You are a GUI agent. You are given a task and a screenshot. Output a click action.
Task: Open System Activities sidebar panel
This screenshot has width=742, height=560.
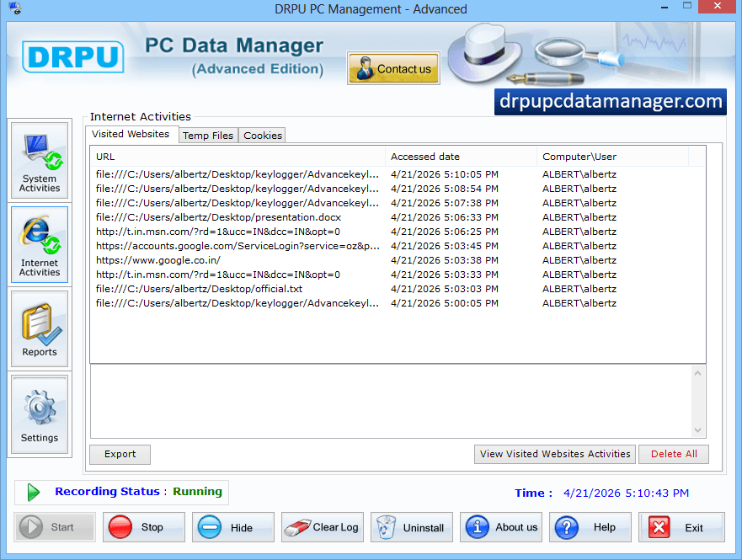(40, 160)
